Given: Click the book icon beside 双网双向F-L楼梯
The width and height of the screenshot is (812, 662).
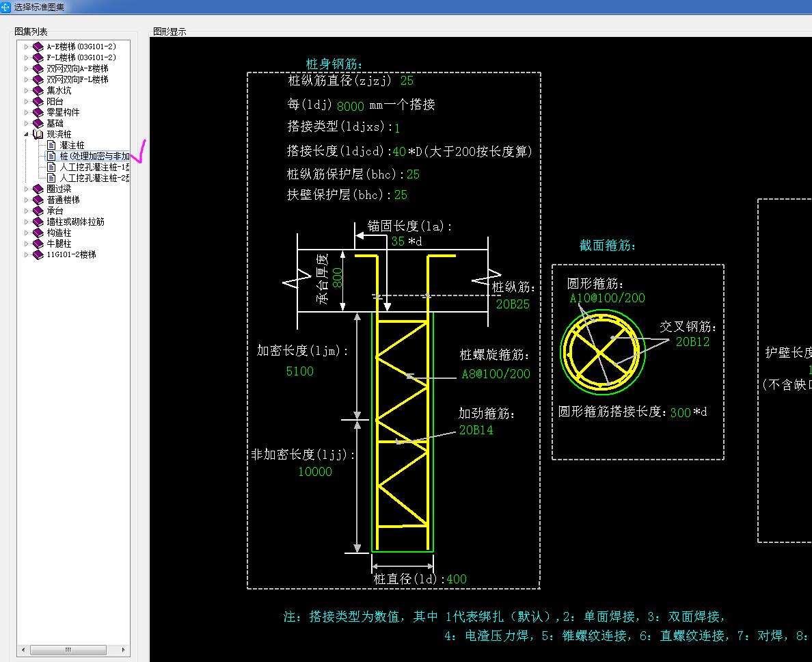Looking at the screenshot, I should point(38,79).
